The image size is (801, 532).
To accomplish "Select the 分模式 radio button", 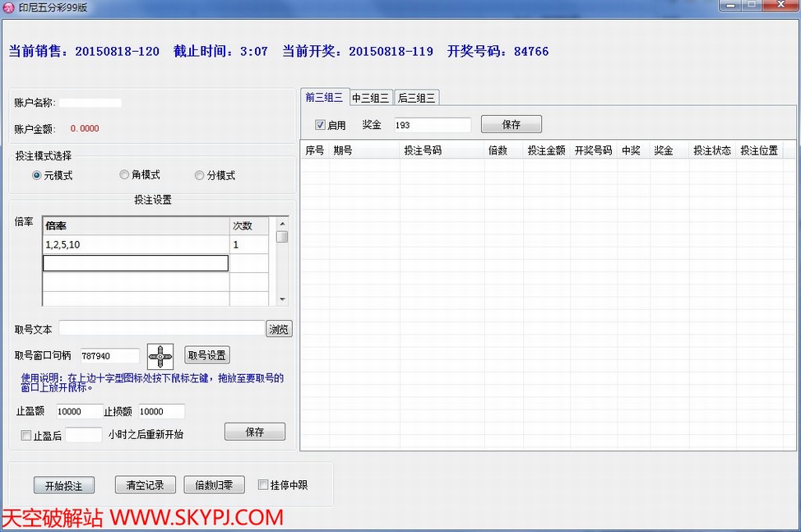I will [200, 175].
